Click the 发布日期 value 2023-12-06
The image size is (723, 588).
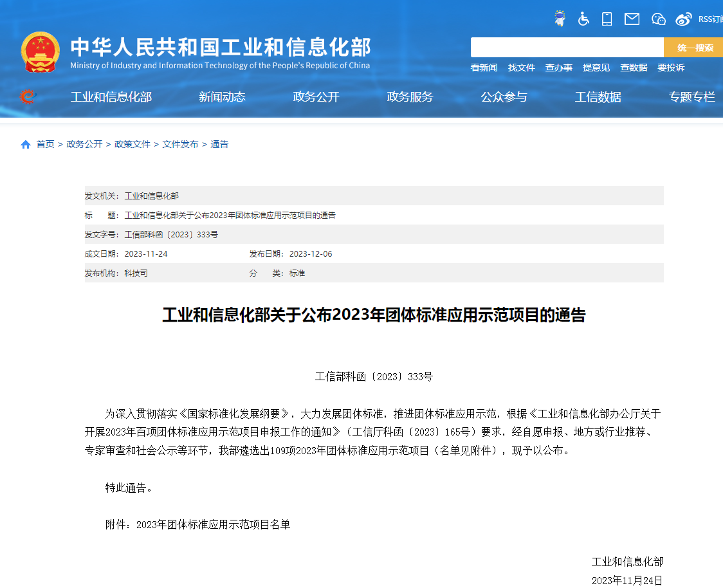coord(311,254)
